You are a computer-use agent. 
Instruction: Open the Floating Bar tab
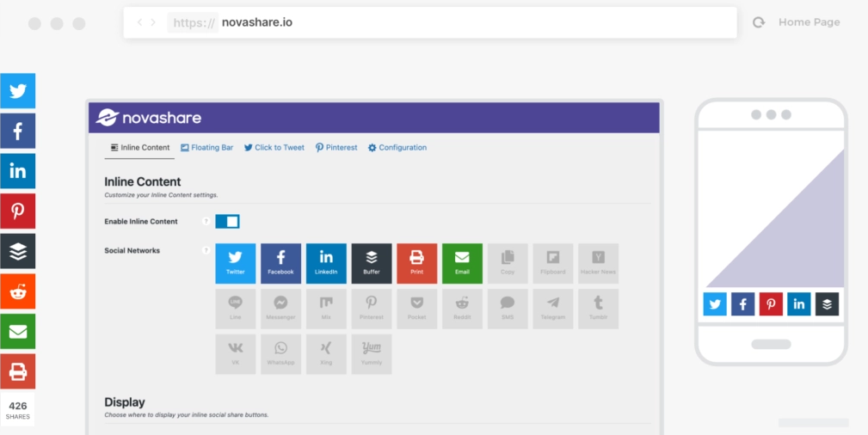click(x=207, y=148)
